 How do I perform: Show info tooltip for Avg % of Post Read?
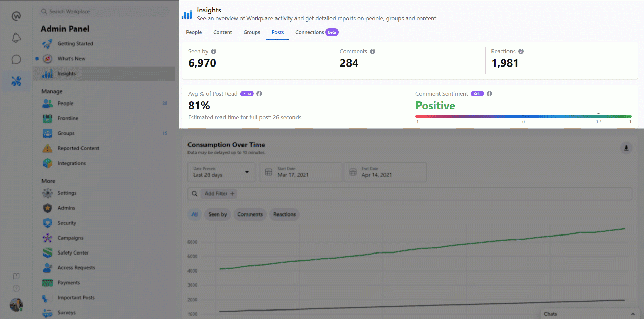(259, 94)
